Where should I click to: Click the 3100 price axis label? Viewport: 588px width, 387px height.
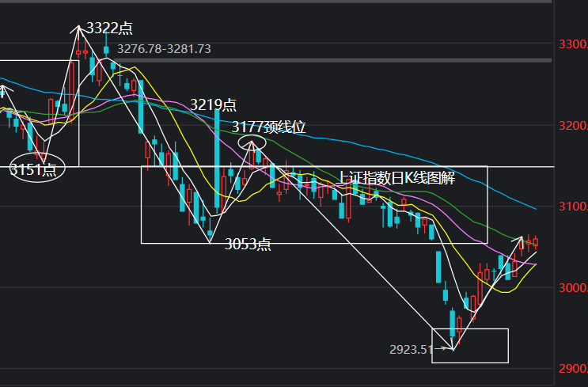click(574, 207)
